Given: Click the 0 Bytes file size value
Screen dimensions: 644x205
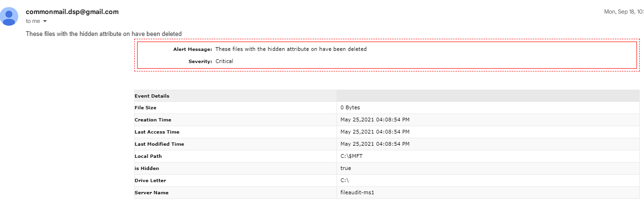Looking at the screenshot, I should coord(350,107).
